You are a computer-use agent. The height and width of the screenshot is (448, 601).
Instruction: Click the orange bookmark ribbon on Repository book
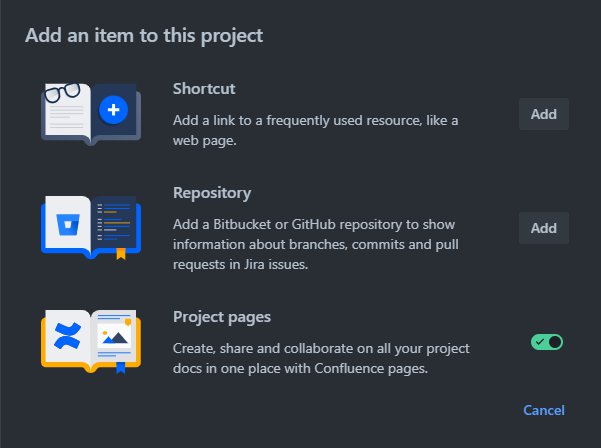tap(121, 254)
